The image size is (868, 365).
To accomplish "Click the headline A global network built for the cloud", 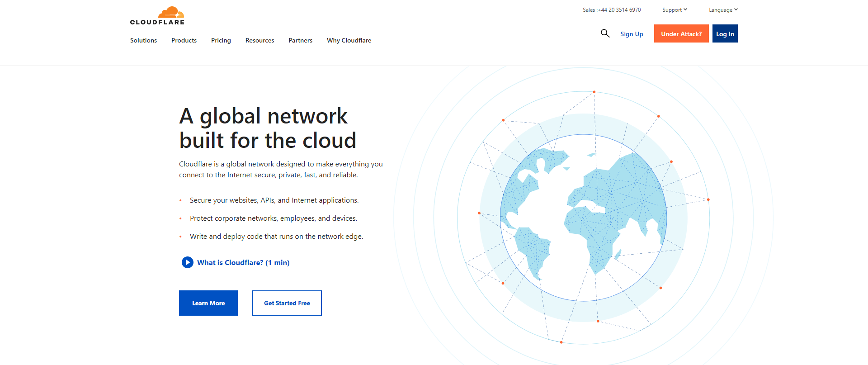I will pyautogui.click(x=268, y=128).
